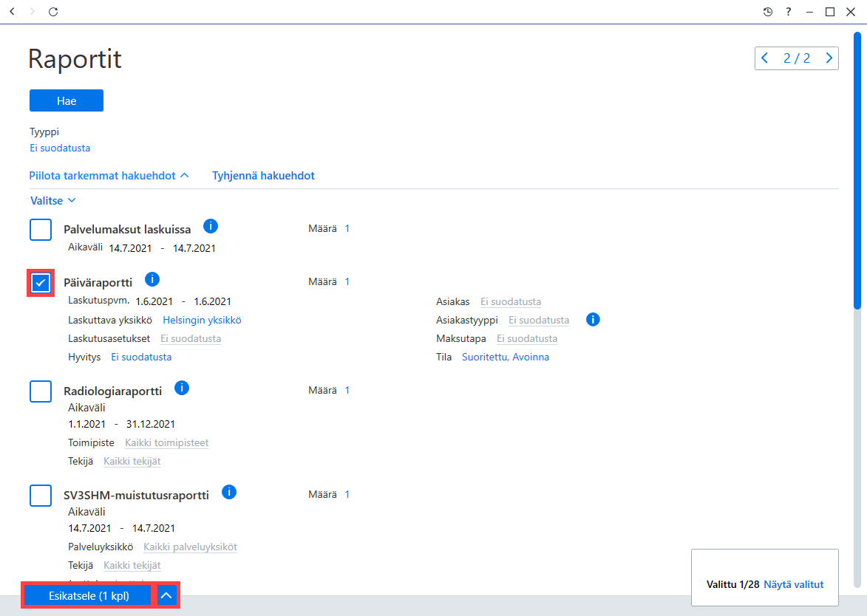
Task: Uncheck the Päiväraportti checkbox
Action: point(41,283)
